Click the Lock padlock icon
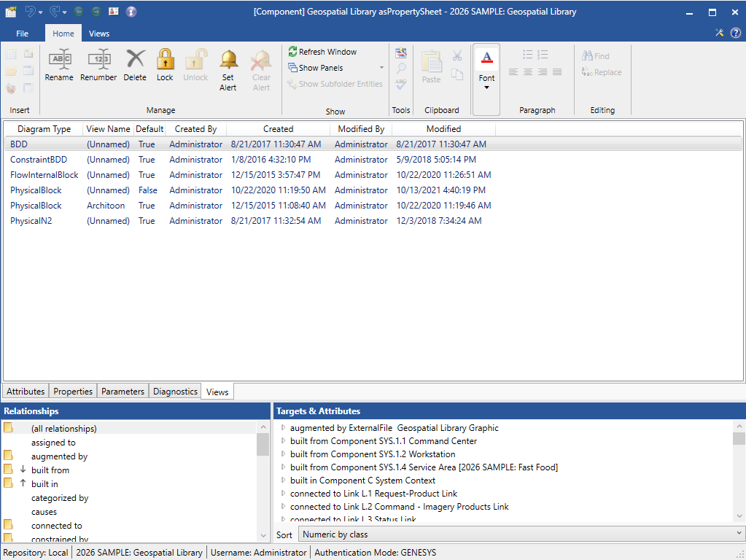Screen dimensions: 746x560 click(165, 60)
